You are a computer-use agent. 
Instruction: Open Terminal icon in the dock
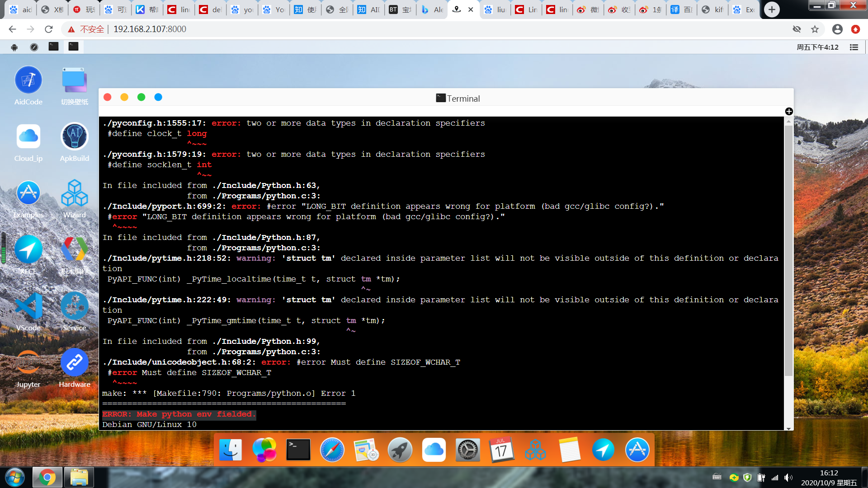(298, 450)
